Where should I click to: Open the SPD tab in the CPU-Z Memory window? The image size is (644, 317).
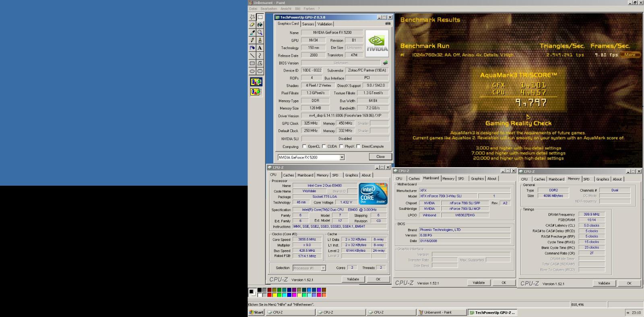click(586, 179)
